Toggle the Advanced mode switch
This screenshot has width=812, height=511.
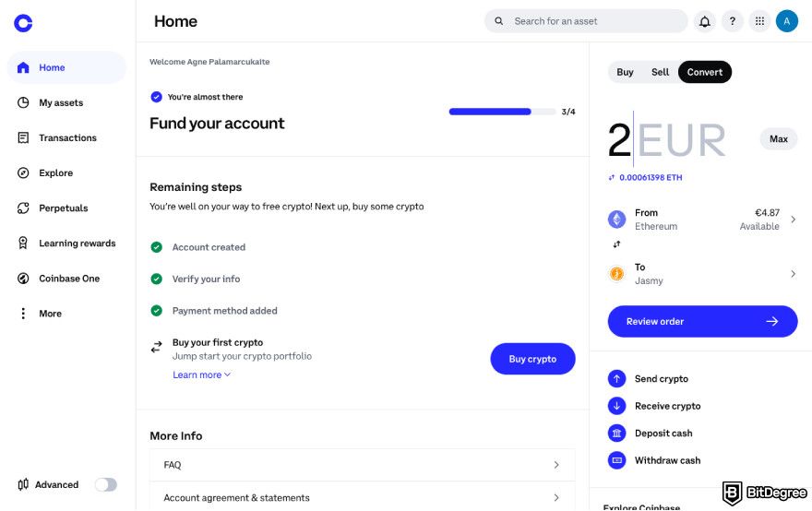105,484
